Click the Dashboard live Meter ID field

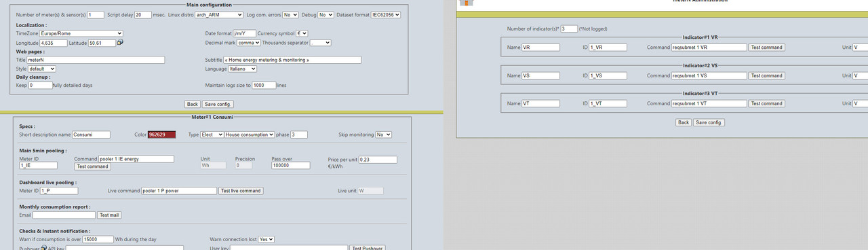60,191
